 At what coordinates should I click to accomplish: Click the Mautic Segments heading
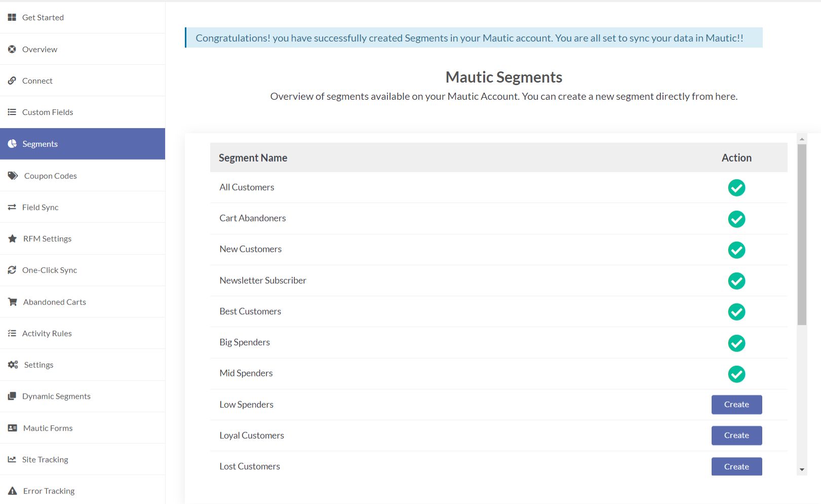click(x=503, y=77)
